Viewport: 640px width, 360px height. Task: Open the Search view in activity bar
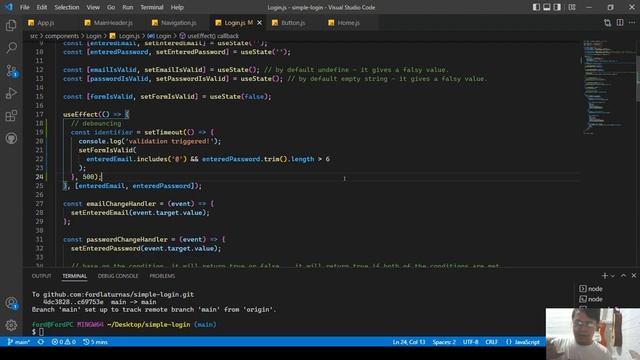[11, 48]
